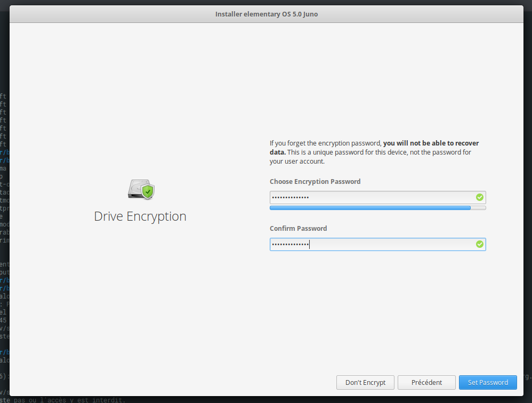The image size is (532, 403).
Task: Click the 'Installer elementary OS 5.0 Juno' title
Action: click(x=267, y=14)
